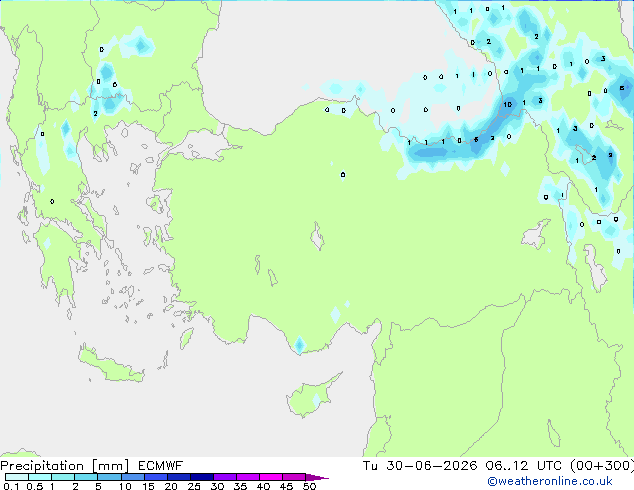Click the 'ECMWF' model label

click(160, 466)
